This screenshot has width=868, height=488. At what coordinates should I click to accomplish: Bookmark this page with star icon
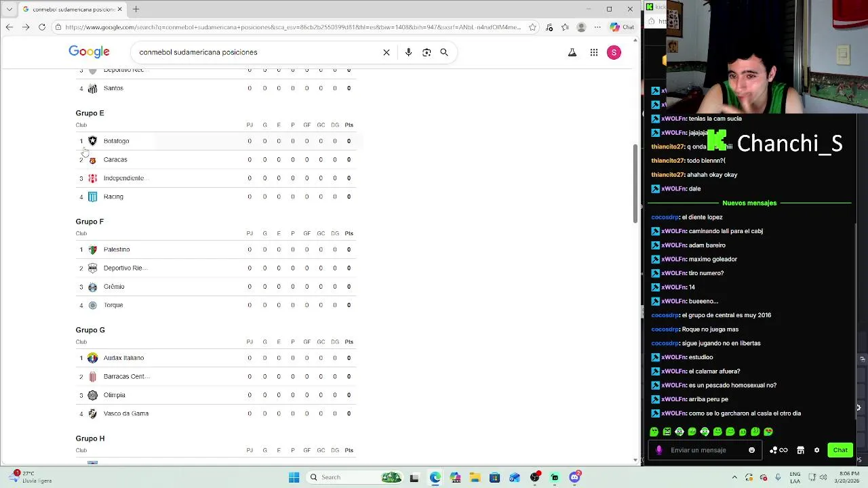532,27
